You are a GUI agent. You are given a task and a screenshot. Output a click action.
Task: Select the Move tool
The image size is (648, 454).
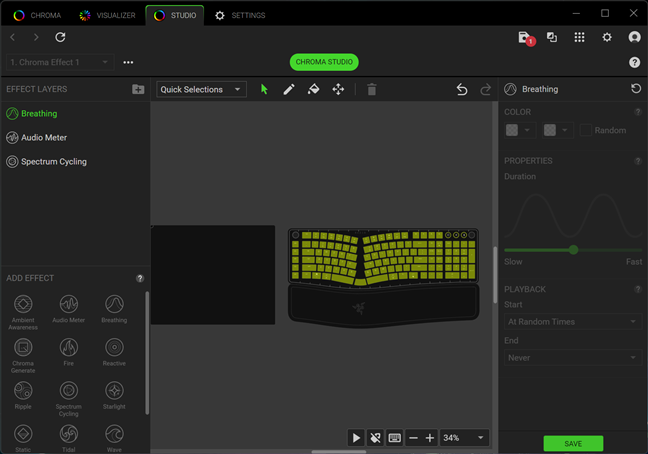click(x=338, y=89)
